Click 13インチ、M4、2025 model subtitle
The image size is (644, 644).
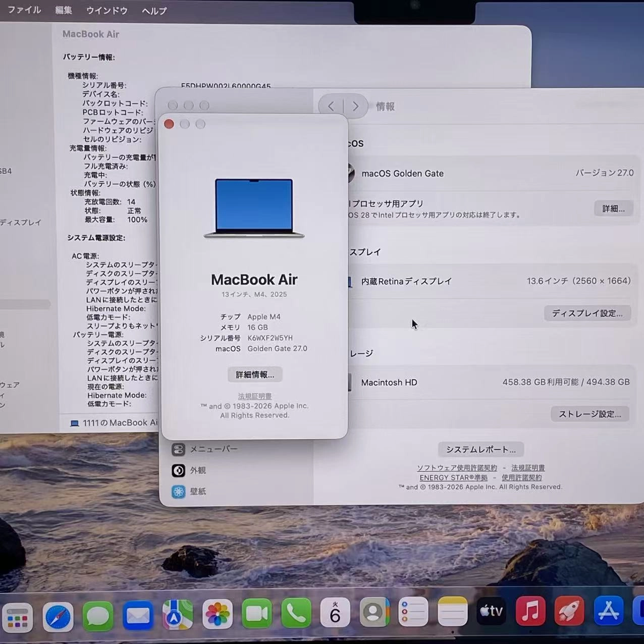[254, 294]
